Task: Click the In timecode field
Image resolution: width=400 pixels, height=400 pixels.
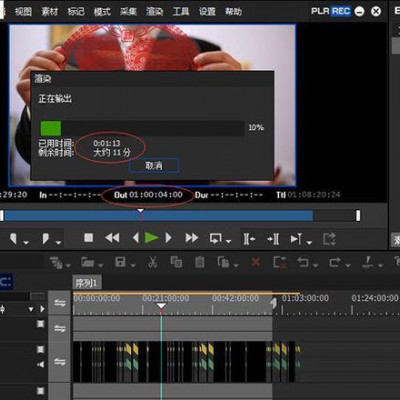Action: [x=75, y=195]
